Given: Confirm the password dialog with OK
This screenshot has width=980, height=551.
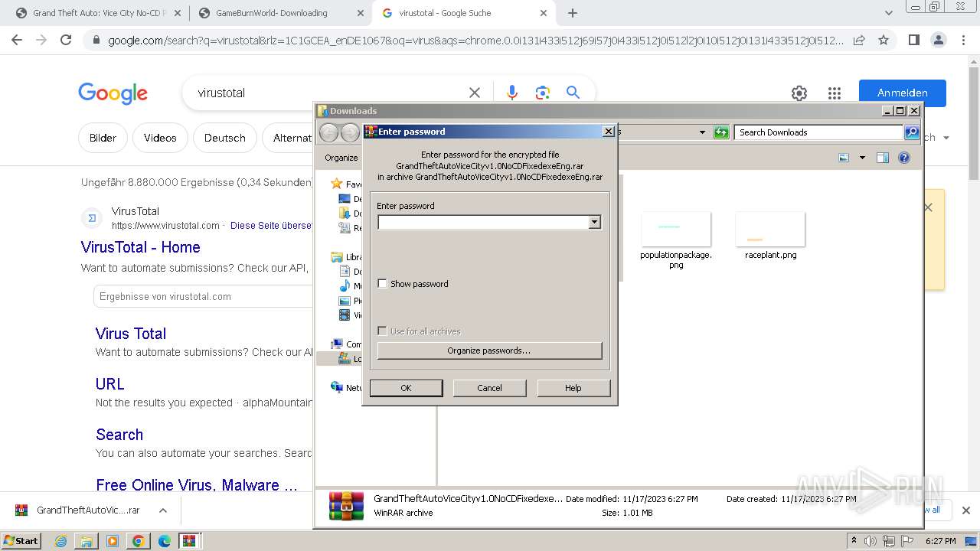Looking at the screenshot, I should tap(406, 388).
